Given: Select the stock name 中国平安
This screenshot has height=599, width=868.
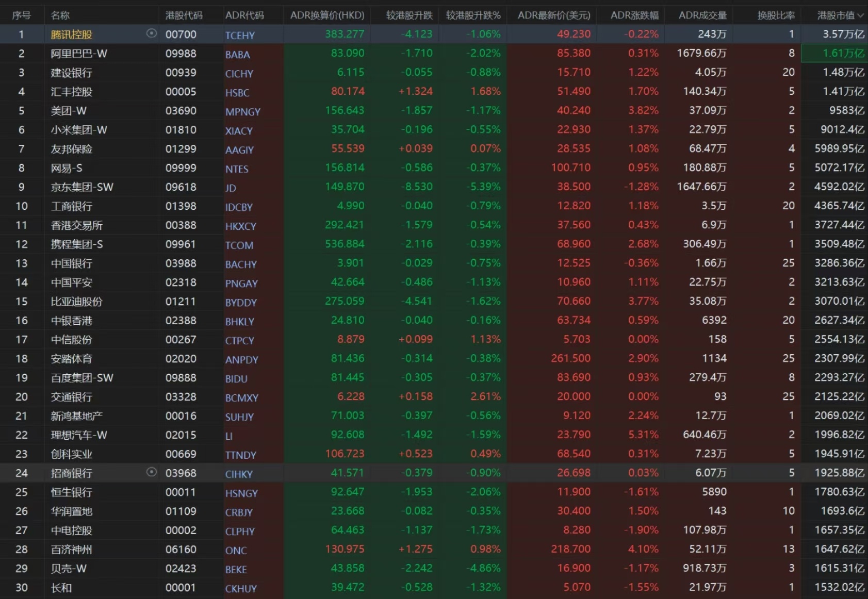Looking at the screenshot, I should click(x=72, y=282).
